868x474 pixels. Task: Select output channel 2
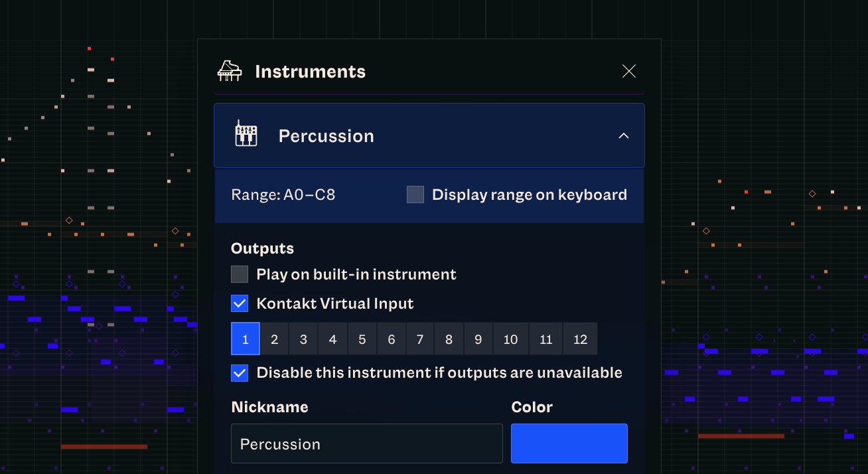pyautogui.click(x=274, y=339)
